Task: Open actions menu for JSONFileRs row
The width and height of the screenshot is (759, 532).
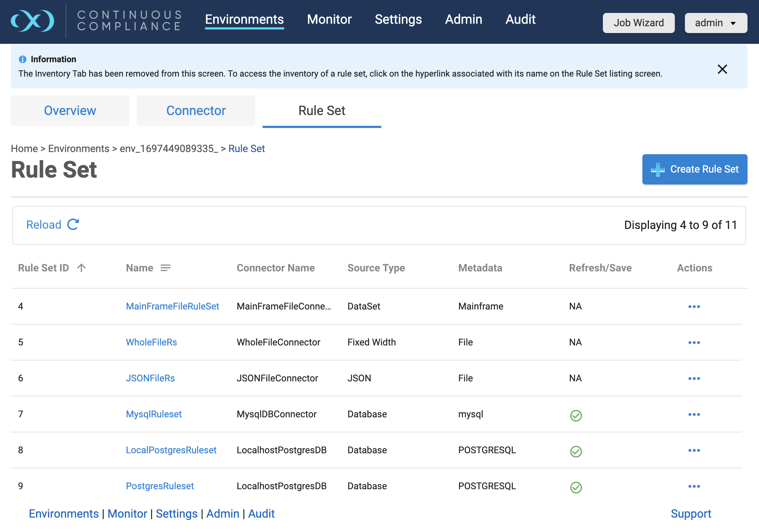Action: (x=694, y=379)
